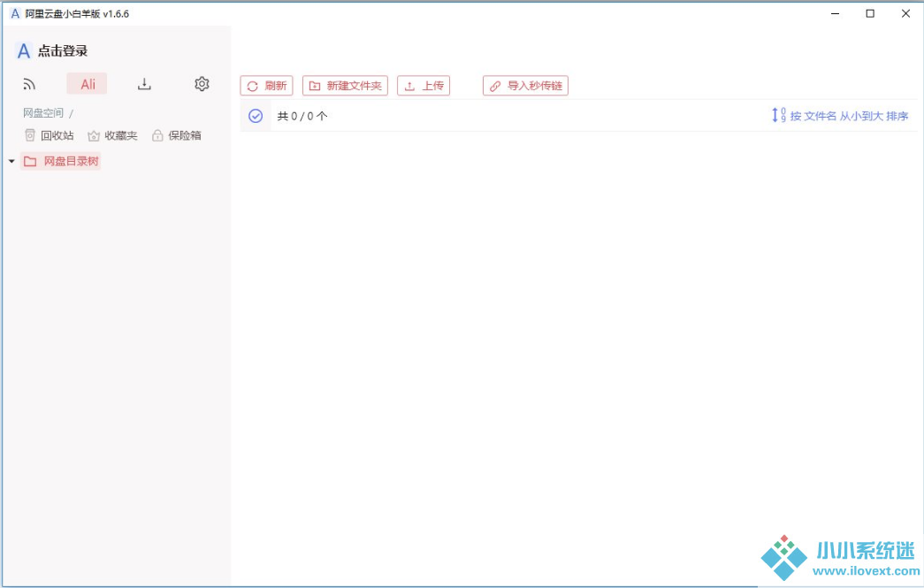
Task: Open the 保险箱 safe box
Action: [177, 135]
